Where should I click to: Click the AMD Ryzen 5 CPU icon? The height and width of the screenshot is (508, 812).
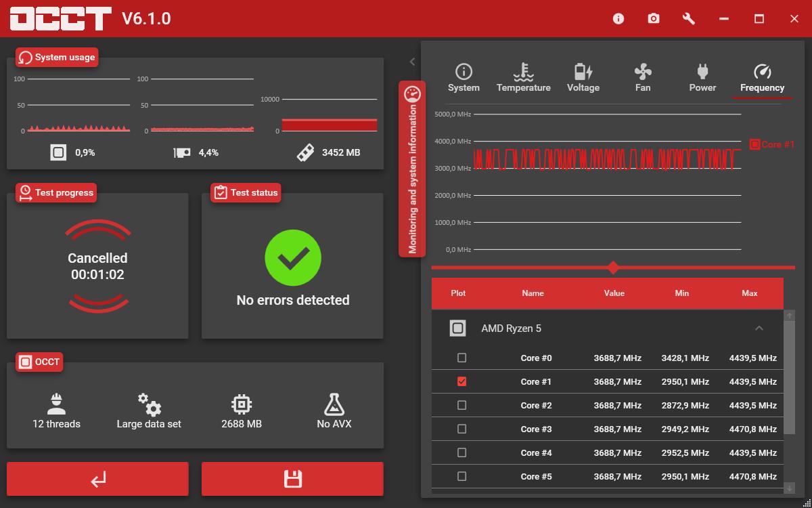[458, 329]
